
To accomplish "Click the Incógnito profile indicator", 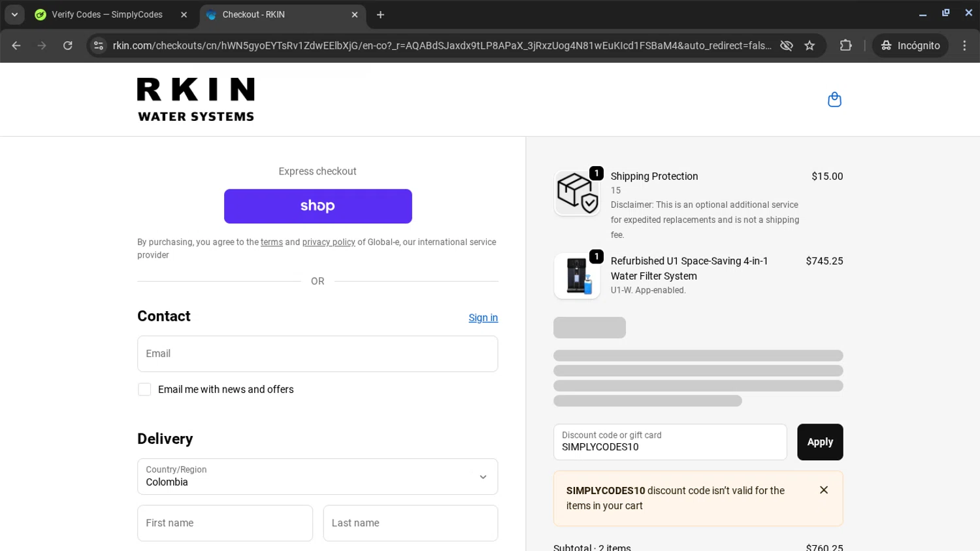I will (910, 46).
